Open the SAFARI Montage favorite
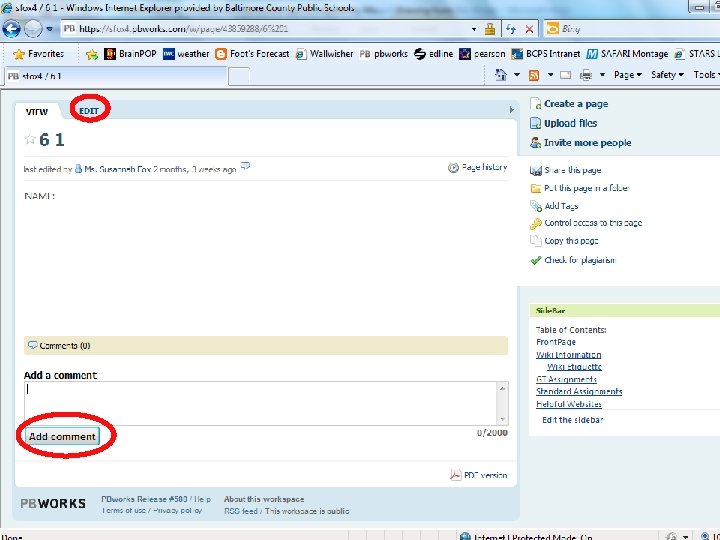Screen dimensions: 720x540 (x=627, y=54)
